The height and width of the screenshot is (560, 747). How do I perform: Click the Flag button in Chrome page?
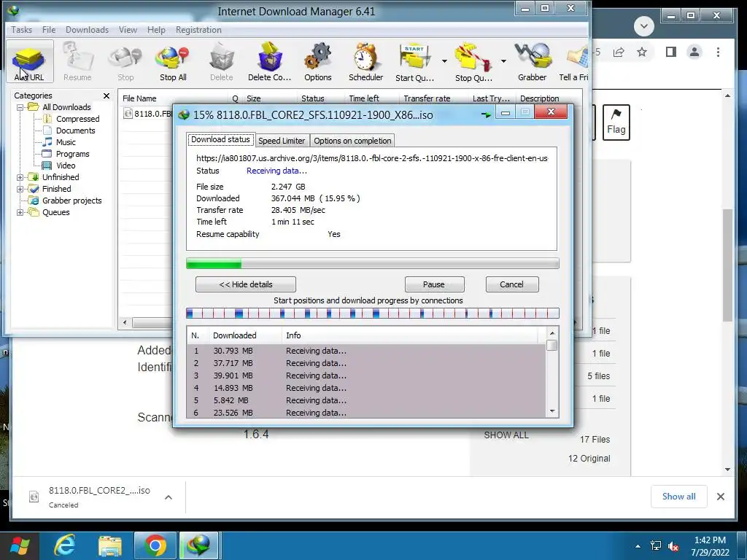(616, 122)
